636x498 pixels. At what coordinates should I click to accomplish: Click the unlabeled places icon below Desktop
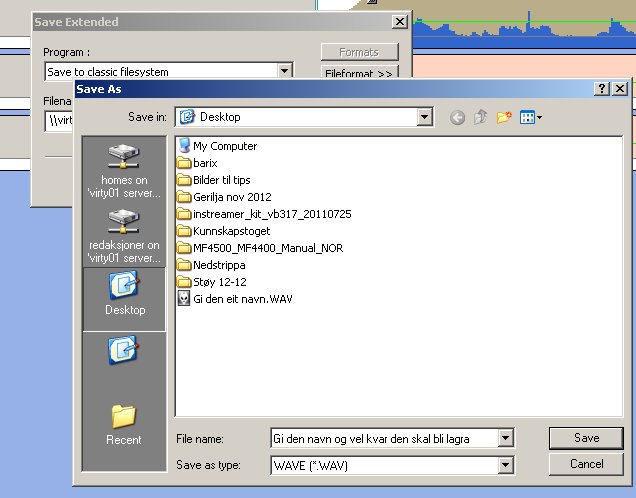[123, 350]
